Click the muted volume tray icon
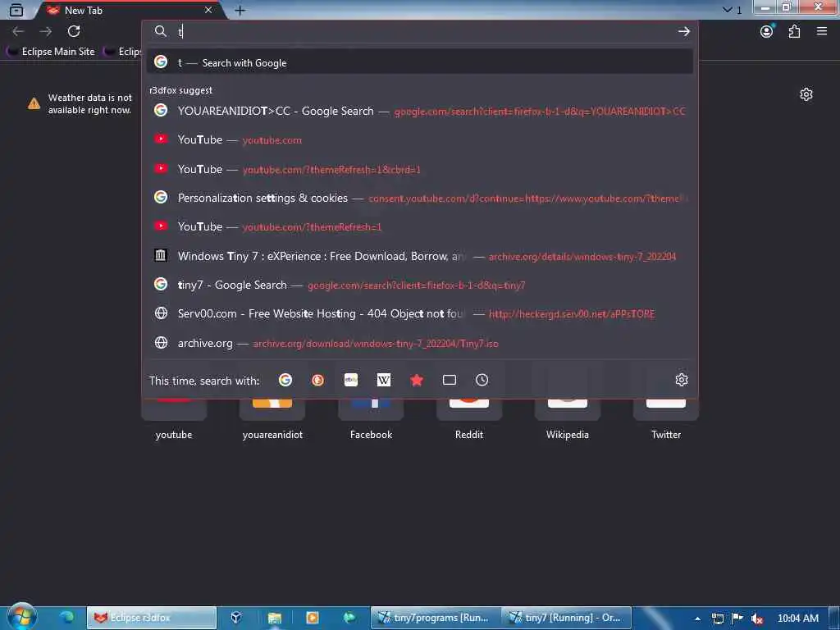Image resolution: width=840 pixels, height=630 pixels. tap(756, 619)
